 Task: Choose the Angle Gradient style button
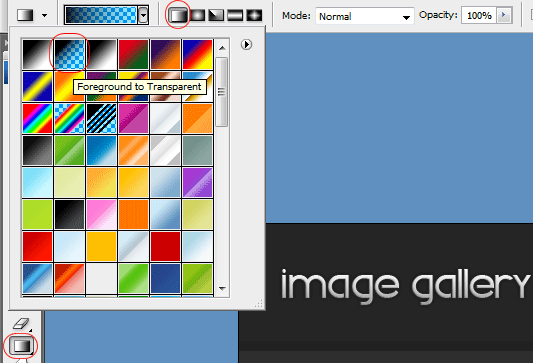[216, 15]
